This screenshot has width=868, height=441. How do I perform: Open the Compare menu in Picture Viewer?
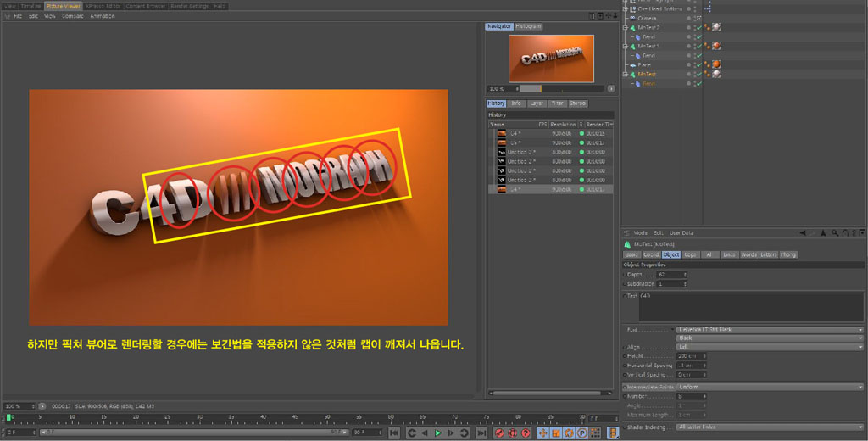point(73,16)
